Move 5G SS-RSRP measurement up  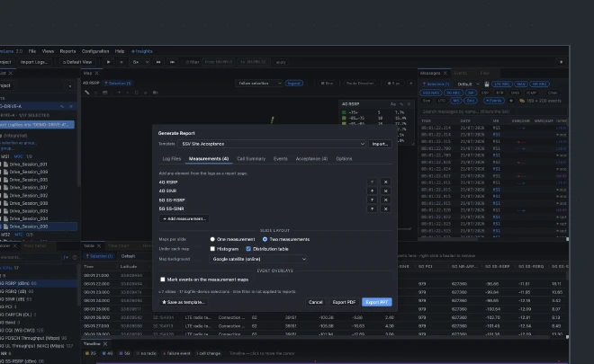tap(372, 200)
